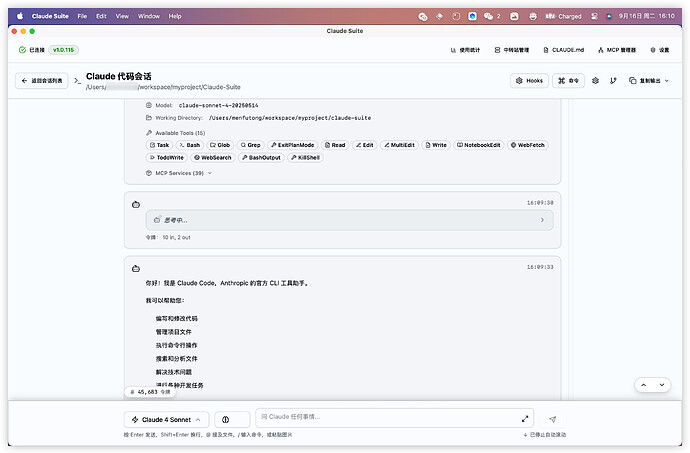Open the Apple menu

click(x=20, y=16)
